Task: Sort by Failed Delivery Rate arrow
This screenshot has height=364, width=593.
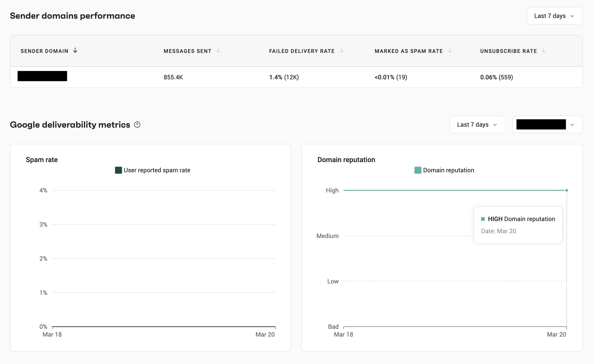Action: (x=341, y=50)
